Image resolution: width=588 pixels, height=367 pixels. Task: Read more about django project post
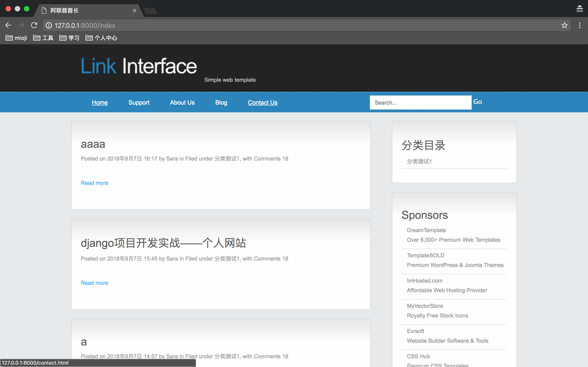click(x=94, y=283)
